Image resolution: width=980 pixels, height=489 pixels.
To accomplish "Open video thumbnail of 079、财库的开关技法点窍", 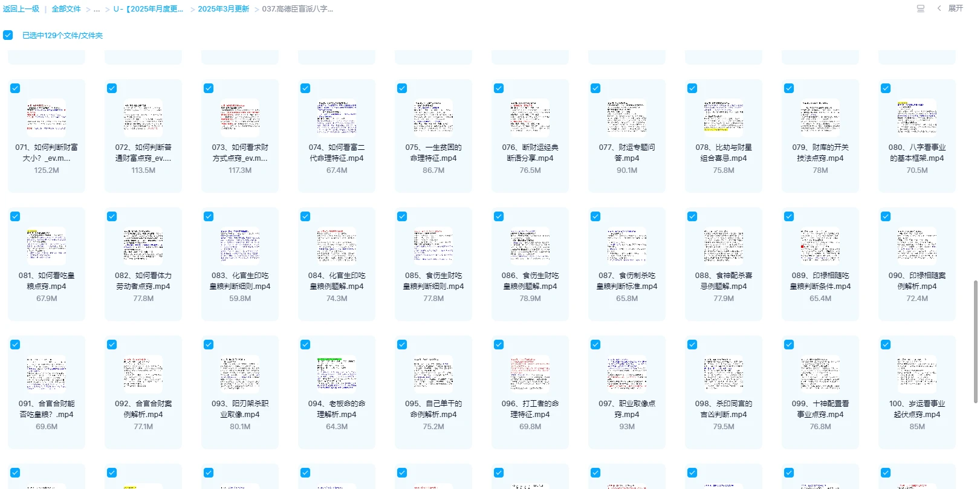I will tap(820, 117).
